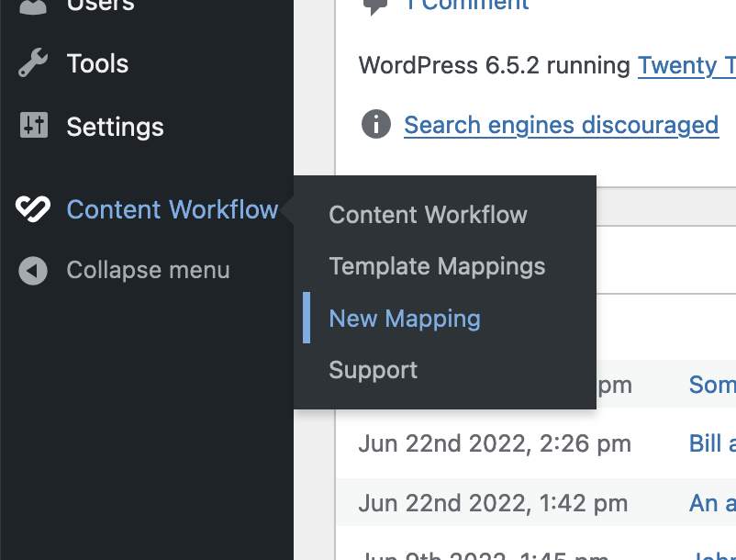
Task: Select the Content Workflow submenu entry
Action: pos(428,215)
